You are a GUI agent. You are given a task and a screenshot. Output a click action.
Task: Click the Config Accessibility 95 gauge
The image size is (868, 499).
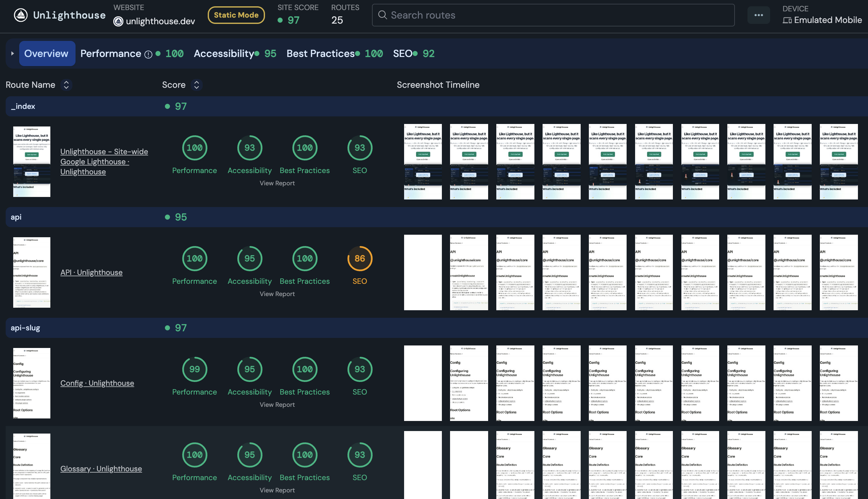tap(250, 369)
